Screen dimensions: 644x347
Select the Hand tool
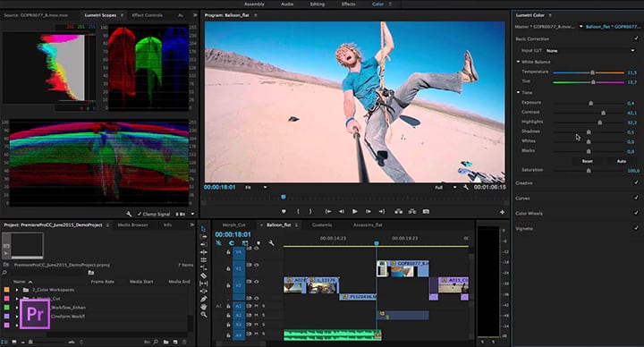(203, 307)
